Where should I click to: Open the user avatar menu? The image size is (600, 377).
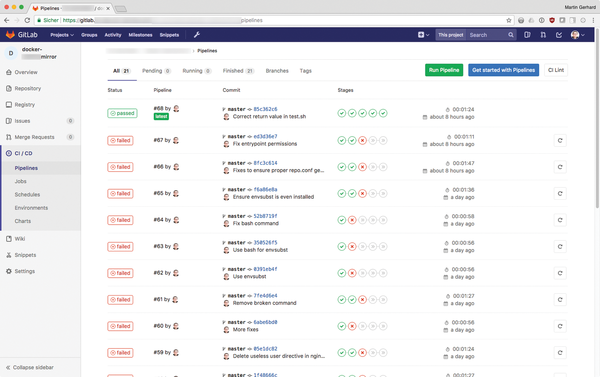click(x=577, y=35)
